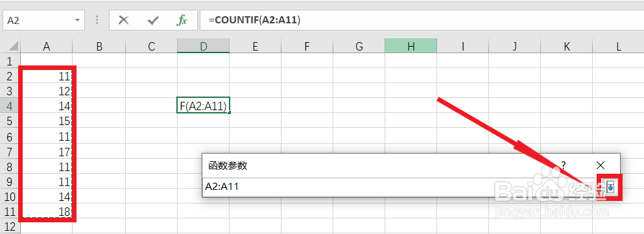This screenshot has height=234, width=644.
Task: Select column G header
Action: pyautogui.click(x=359, y=47)
